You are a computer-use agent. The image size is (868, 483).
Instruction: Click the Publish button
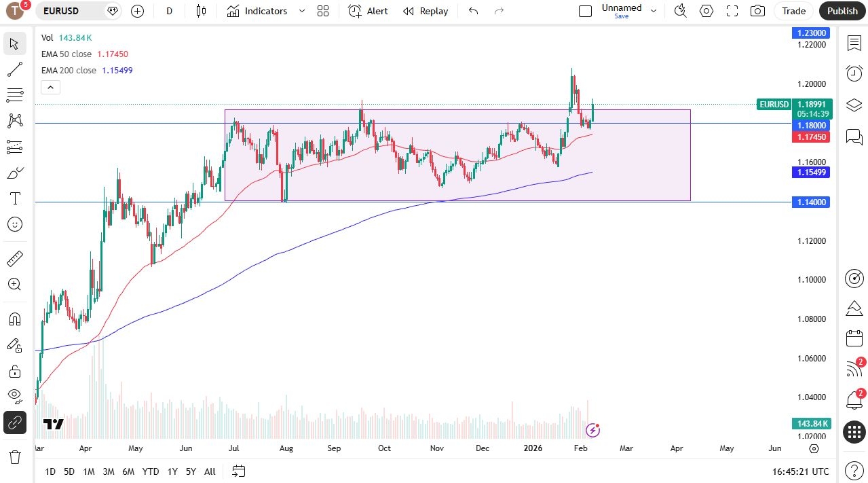[x=842, y=11]
